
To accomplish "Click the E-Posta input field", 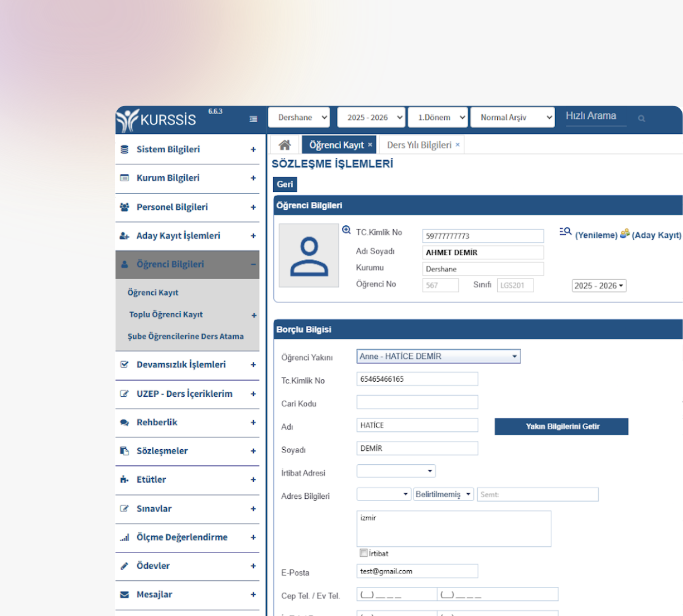I will tap(417, 571).
